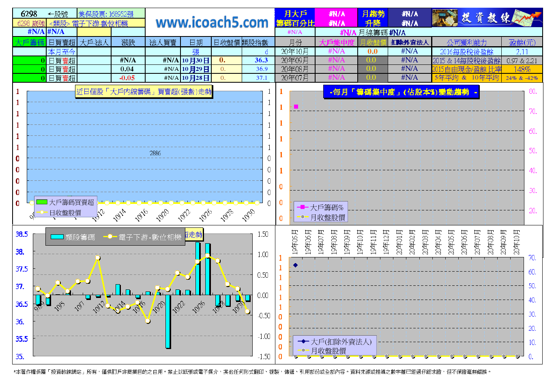554x392 pixels.
Task: Click the green 大戶籌碼 header cell
Action: [29, 42]
